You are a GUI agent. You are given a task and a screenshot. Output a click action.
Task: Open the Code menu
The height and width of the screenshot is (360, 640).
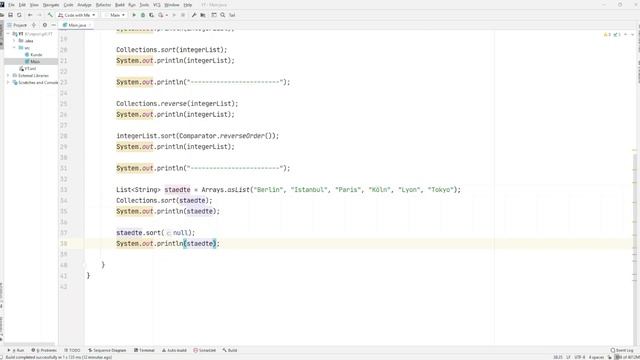click(69, 5)
